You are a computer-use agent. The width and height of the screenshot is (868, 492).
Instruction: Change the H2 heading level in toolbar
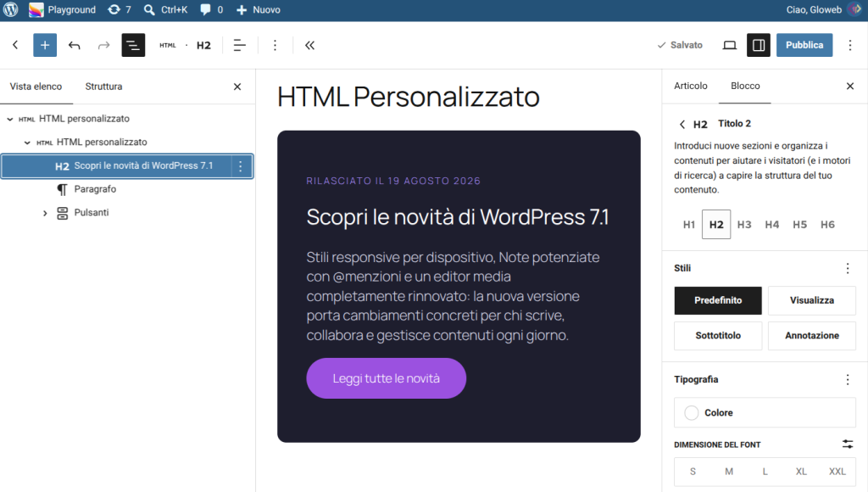point(203,45)
